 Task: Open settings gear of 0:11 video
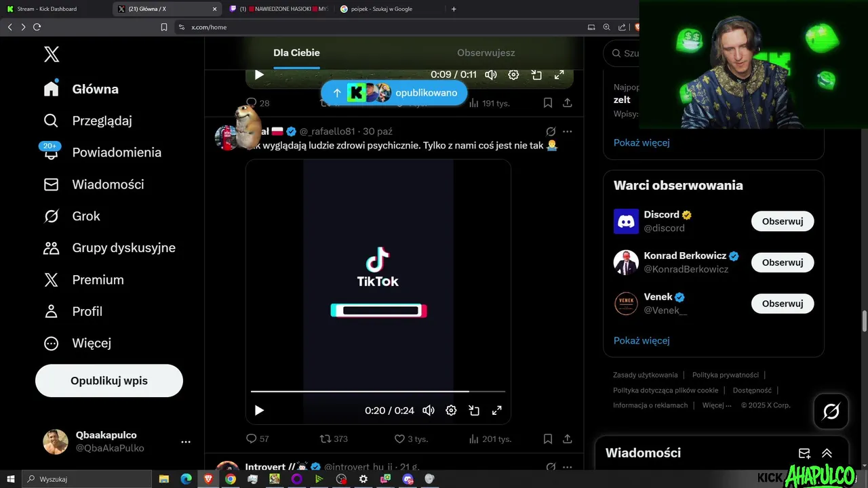(x=513, y=75)
